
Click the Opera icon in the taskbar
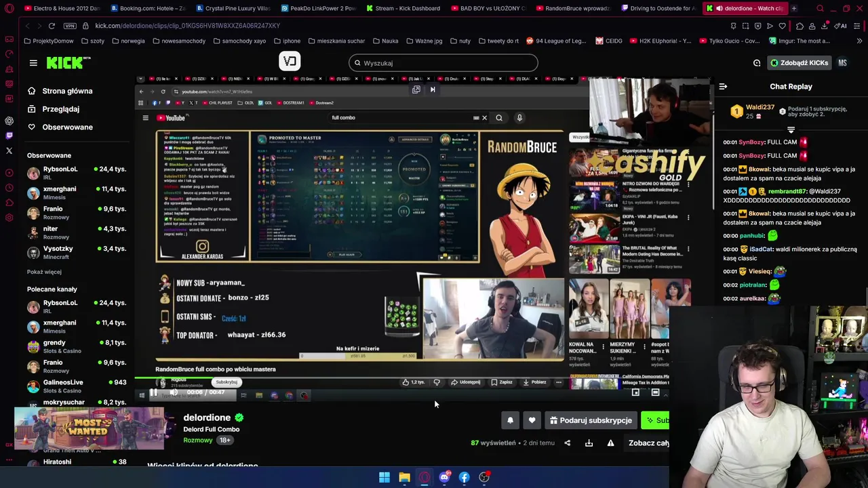pyautogui.click(x=425, y=477)
